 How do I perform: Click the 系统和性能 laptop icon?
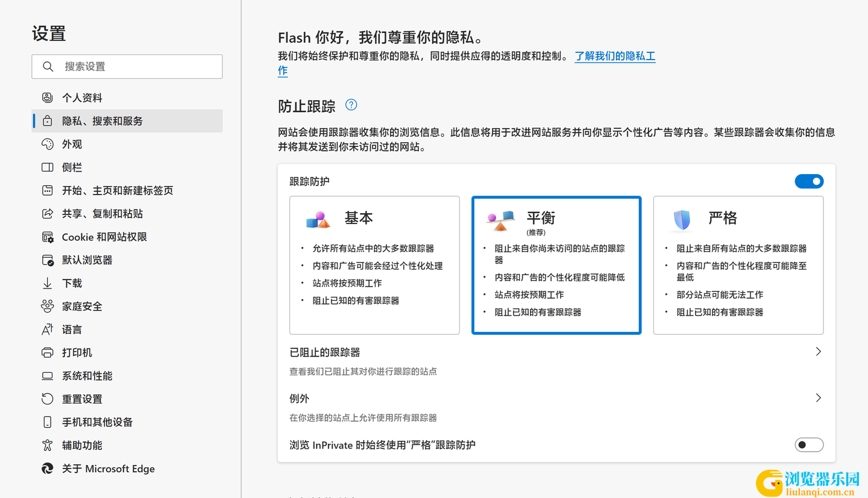pyautogui.click(x=48, y=376)
